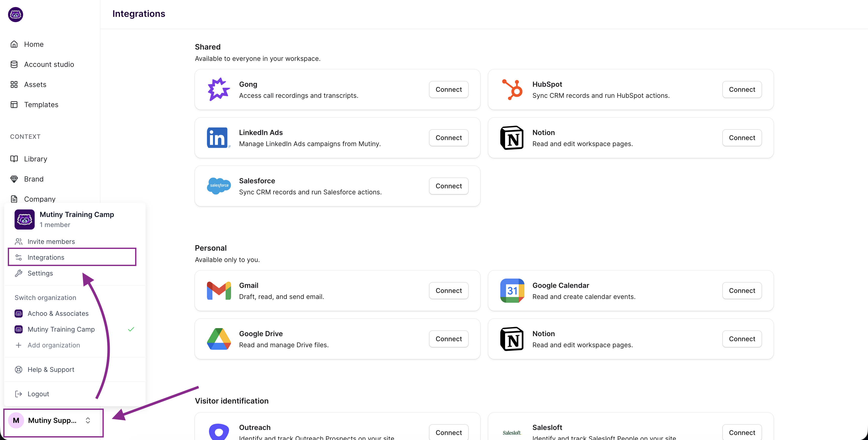This screenshot has height=440, width=868.
Task: Click the Gmail logo icon
Action: (219, 290)
